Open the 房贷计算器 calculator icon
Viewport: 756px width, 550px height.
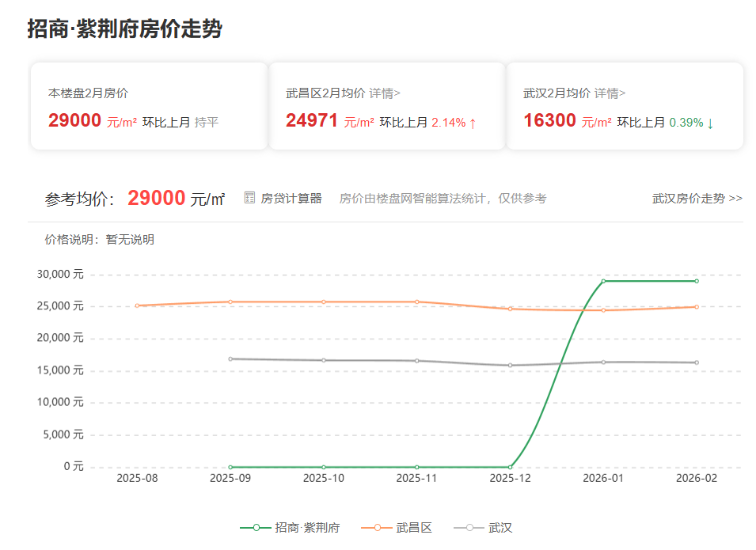point(249,198)
